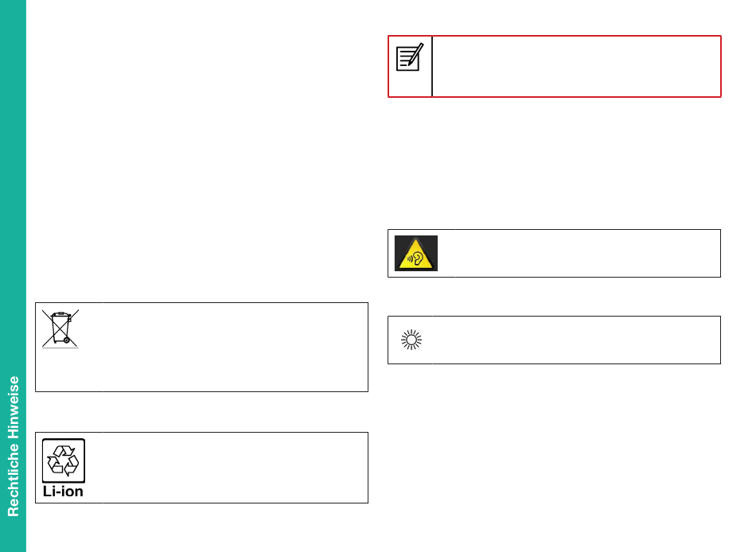
Task: Click the yellow hearing damage warning triangle
Action: [x=415, y=253]
